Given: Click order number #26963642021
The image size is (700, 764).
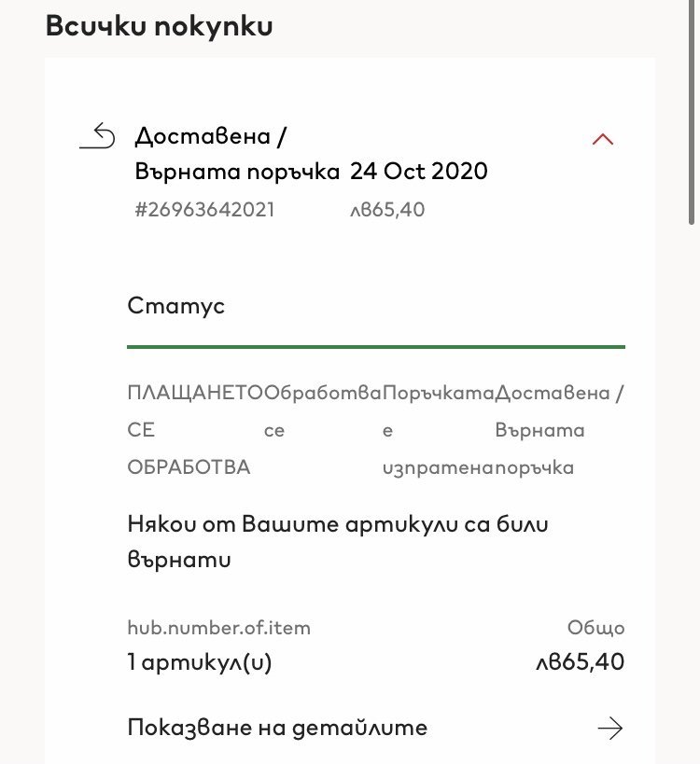Looking at the screenshot, I should [x=205, y=210].
